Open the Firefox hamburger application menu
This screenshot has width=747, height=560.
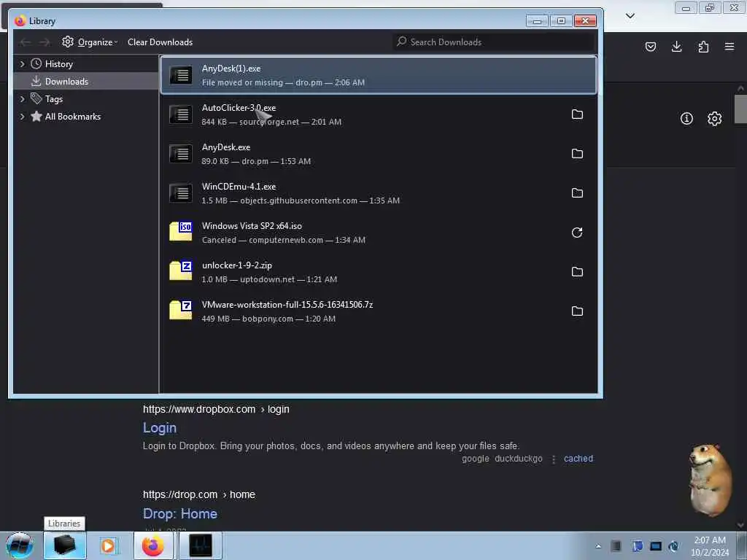click(x=729, y=47)
